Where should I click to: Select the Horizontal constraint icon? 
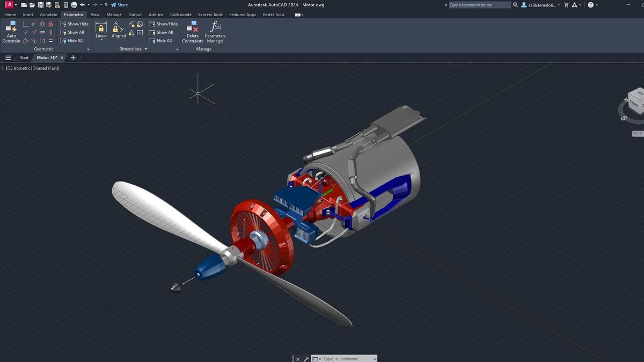pos(42,32)
